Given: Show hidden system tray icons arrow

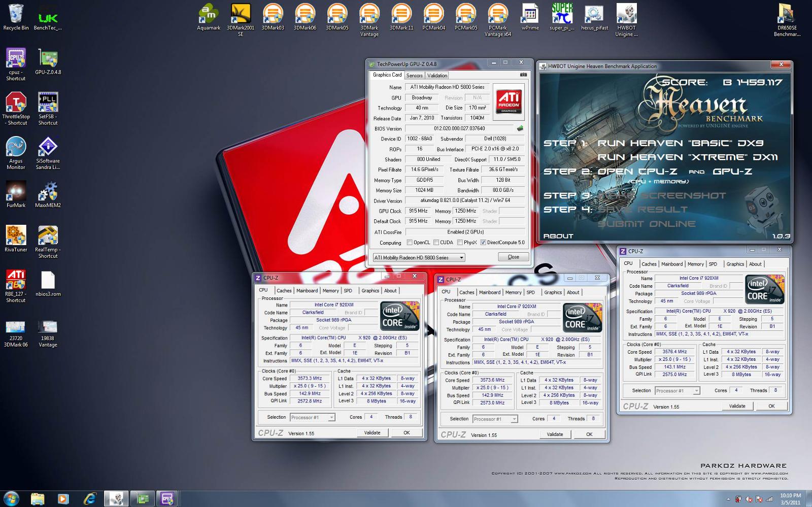Looking at the screenshot, I should pyautogui.click(x=729, y=499).
